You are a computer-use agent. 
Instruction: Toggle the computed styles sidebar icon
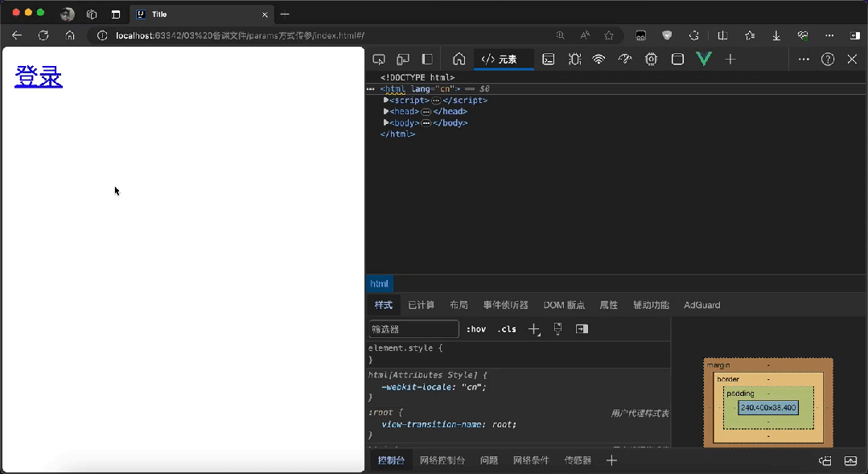tap(582, 329)
